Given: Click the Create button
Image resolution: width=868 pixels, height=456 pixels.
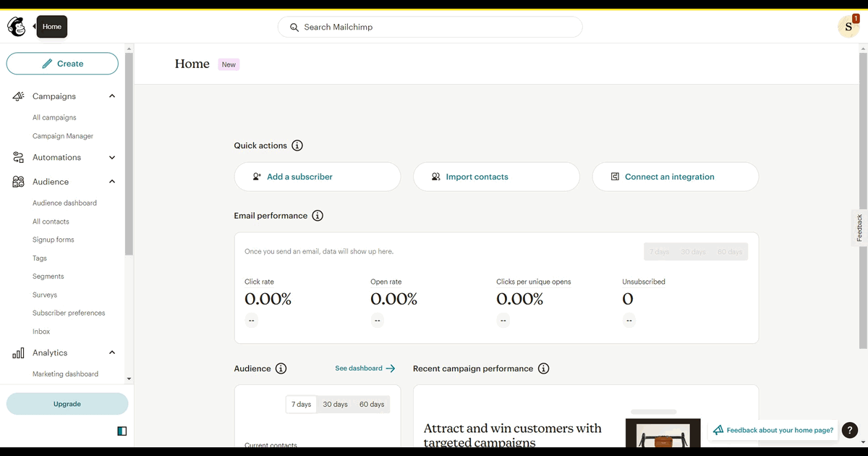Looking at the screenshot, I should click(62, 64).
